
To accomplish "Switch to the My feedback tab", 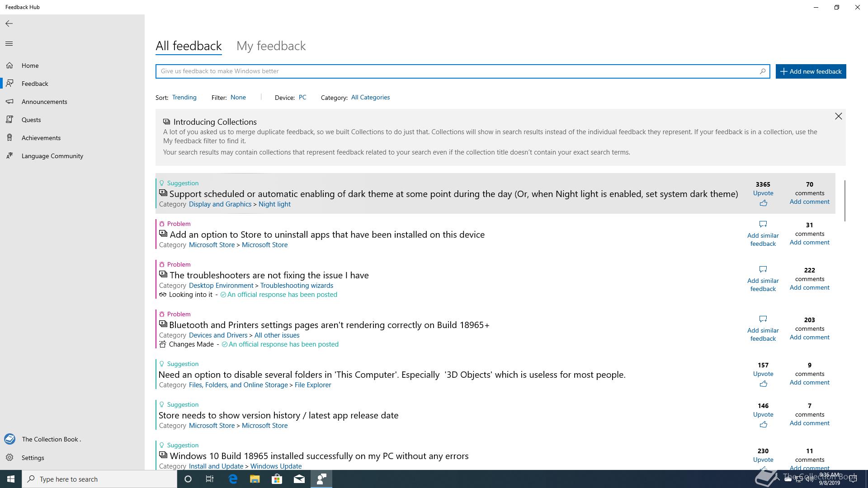I will tap(271, 46).
